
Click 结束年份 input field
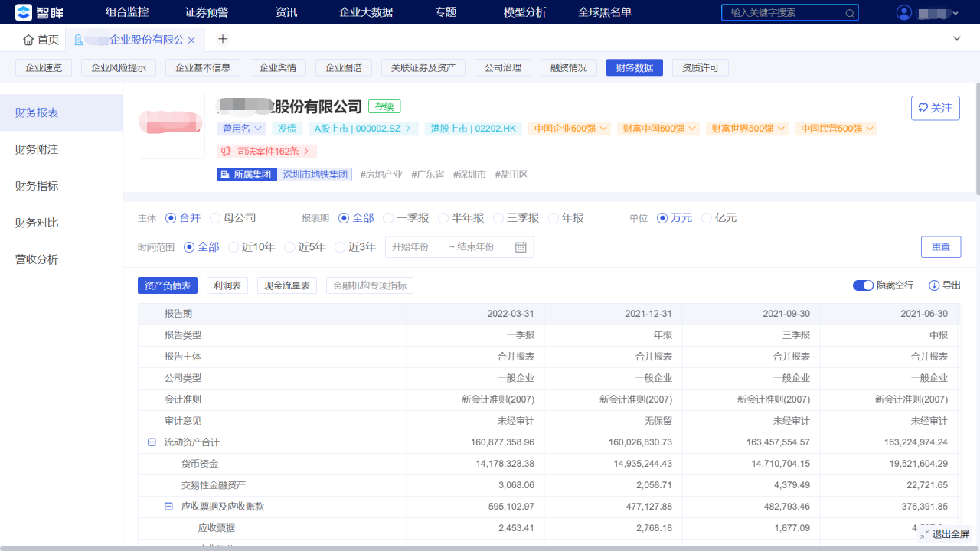coord(475,247)
